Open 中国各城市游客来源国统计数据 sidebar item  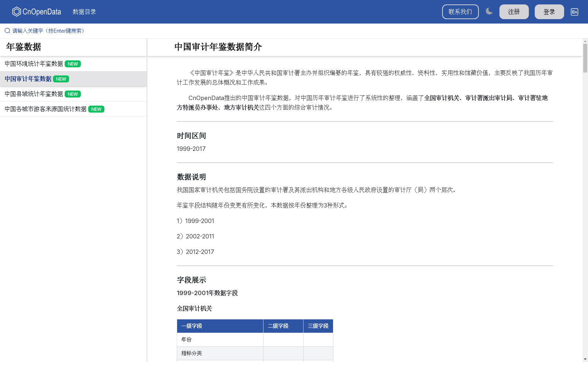(73, 109)
